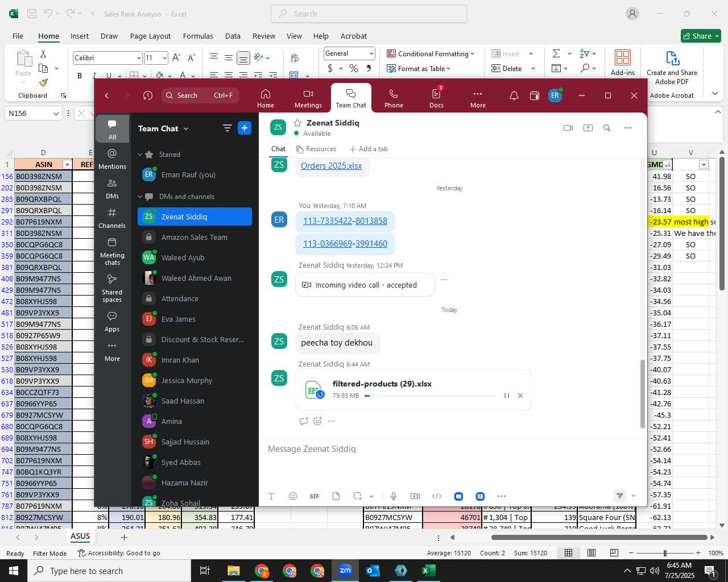Open the Attendance channel
The image size is (728, 582).
point(195,298)
